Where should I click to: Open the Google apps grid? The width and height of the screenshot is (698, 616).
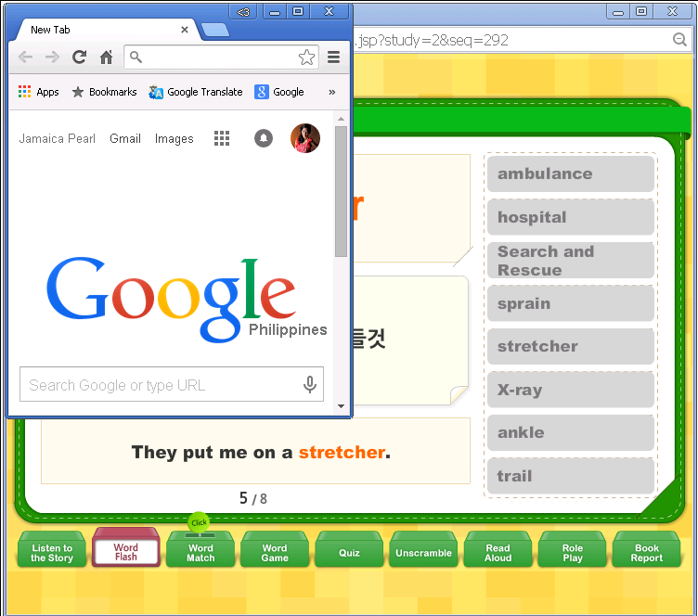coord(222,138)
